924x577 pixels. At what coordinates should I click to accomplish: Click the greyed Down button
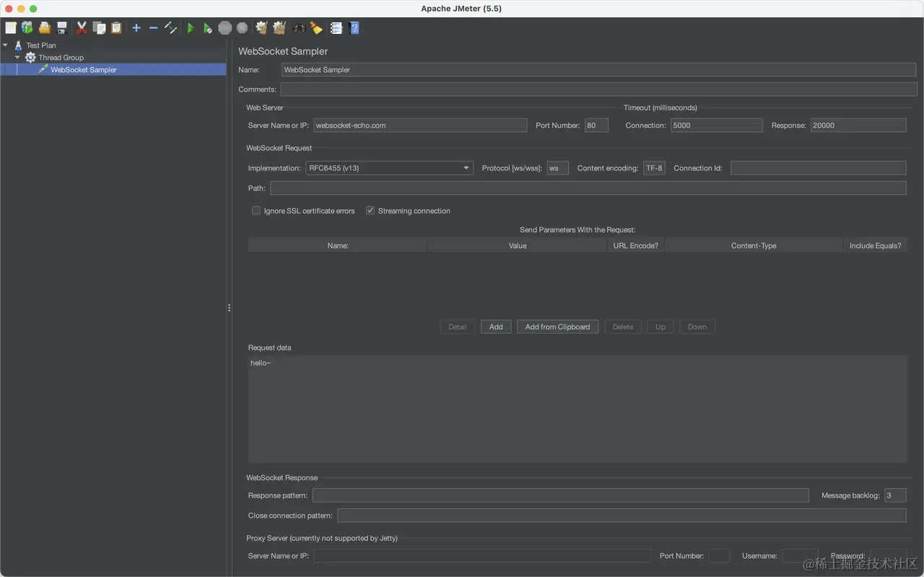pos(697,327)
